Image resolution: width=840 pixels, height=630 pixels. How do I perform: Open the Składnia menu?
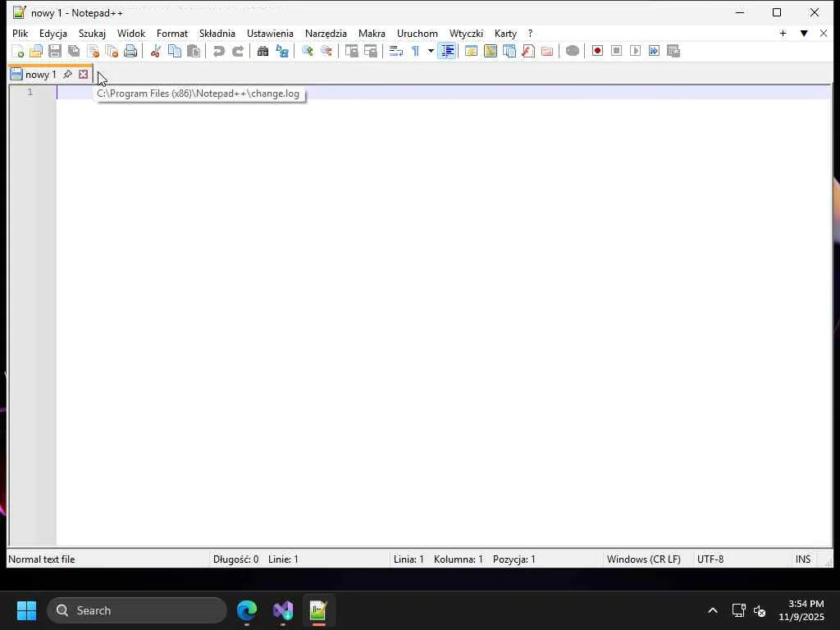click(217, 33)
